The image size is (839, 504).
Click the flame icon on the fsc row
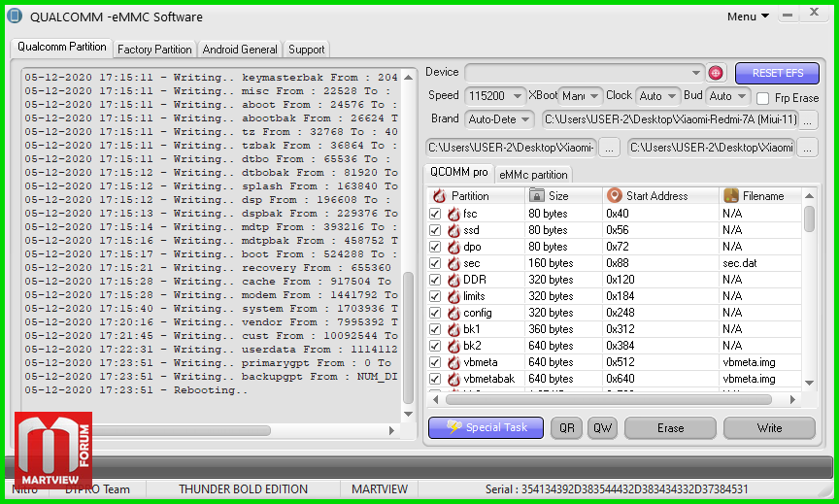(x=453, y=214)
